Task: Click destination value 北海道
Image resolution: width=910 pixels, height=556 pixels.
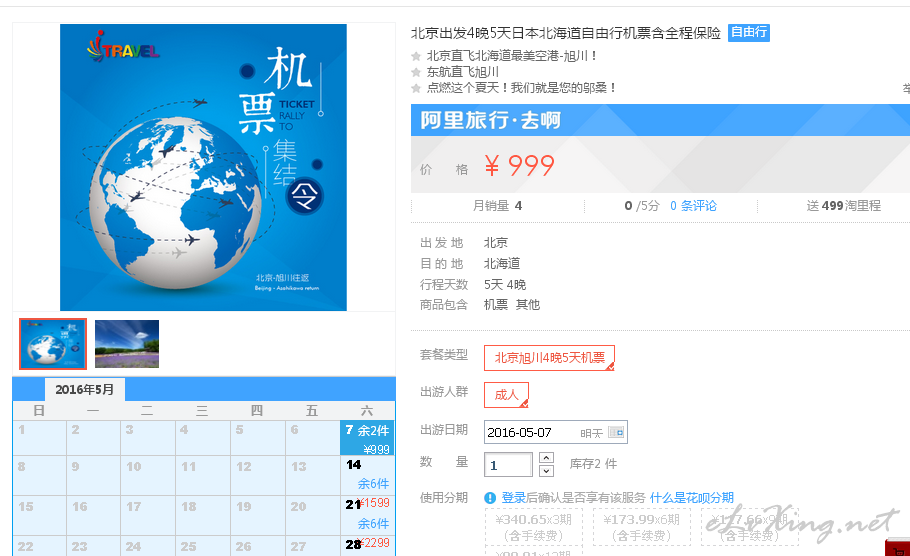Action: (x=502, y=263)
